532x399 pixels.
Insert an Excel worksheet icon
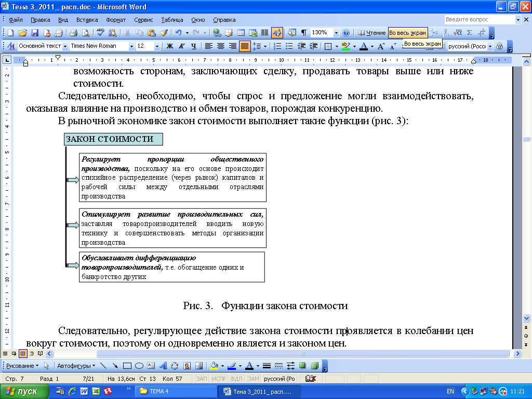click(253, 33)
